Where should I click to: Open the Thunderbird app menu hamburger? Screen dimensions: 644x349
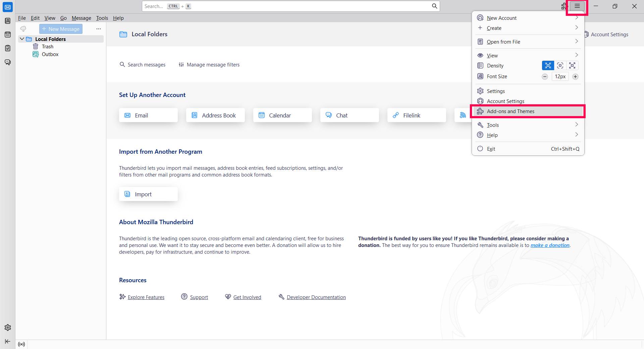577,6
